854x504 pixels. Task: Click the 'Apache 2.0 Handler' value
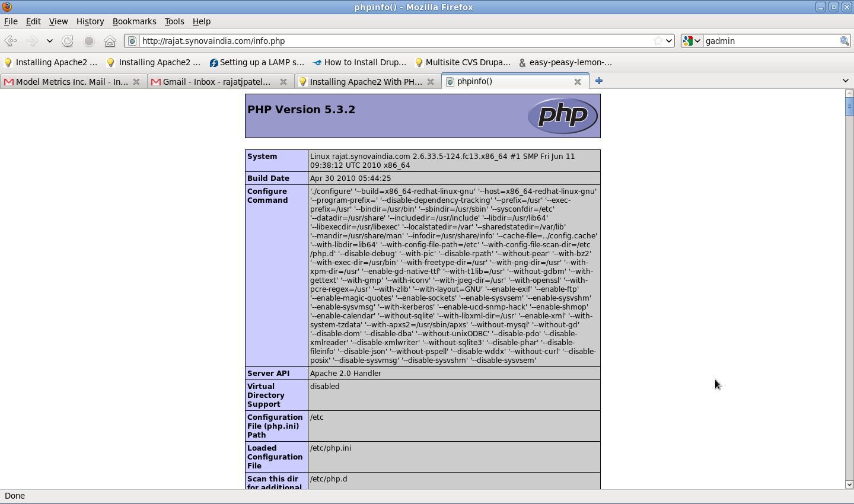click(x=346, y=374)
